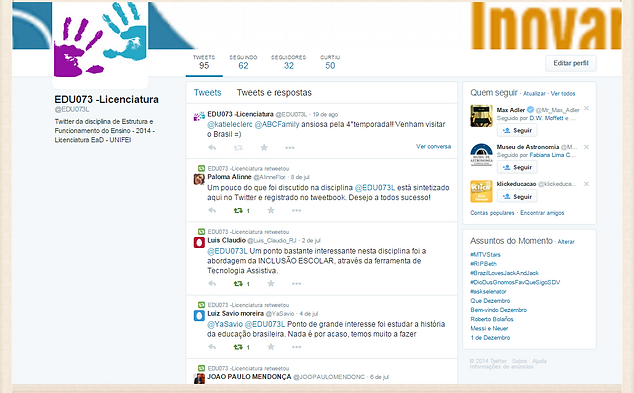Open Museu de Astronomia avatar
The height and width of the screenshot is (393, 634).
[481, 154]
